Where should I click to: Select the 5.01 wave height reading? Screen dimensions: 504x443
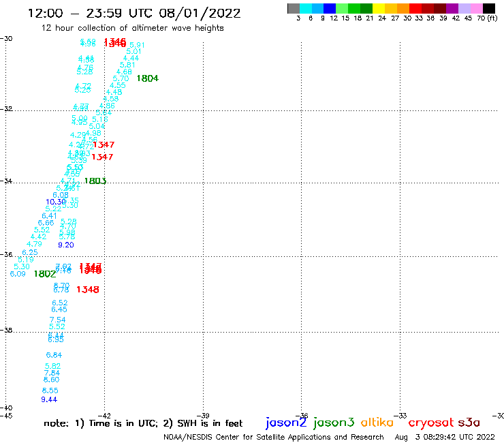click(x=133, y=52)
